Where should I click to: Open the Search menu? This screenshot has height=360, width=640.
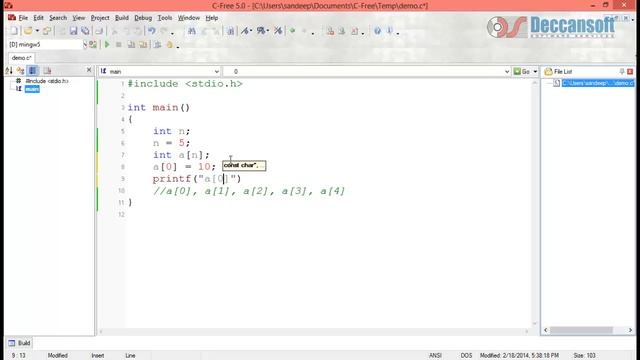58,18
